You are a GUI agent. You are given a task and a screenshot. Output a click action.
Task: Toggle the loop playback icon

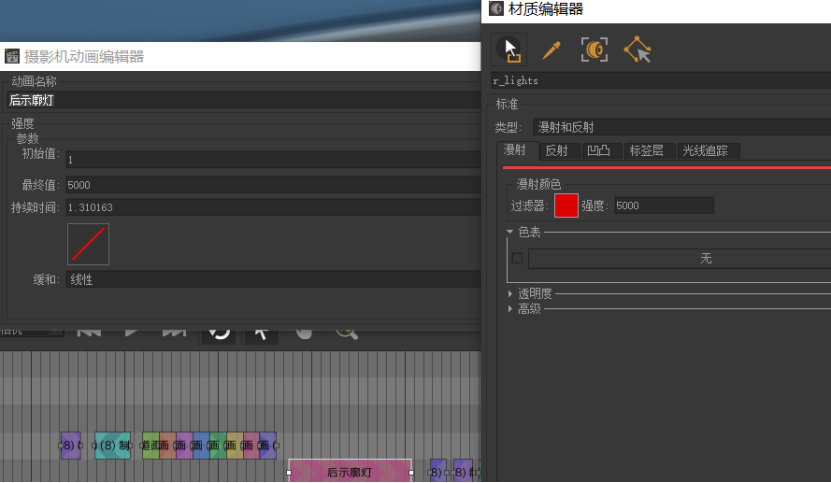(x=219, y=331)
